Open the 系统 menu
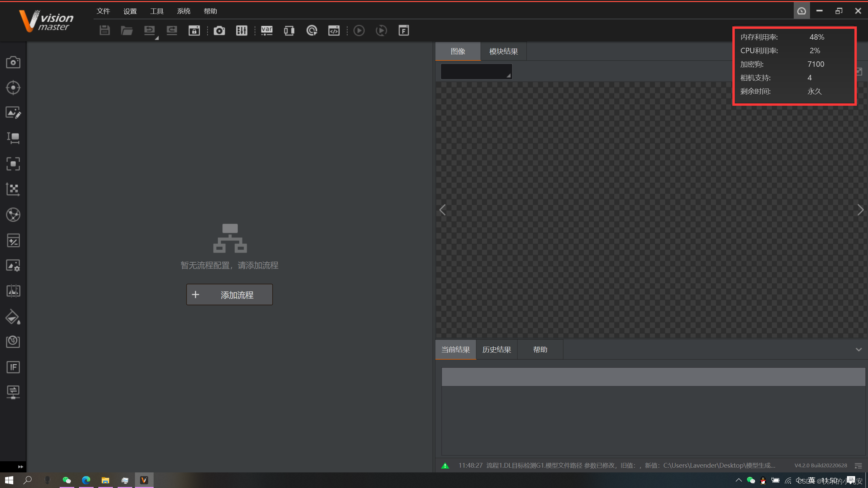 [183, 11]
